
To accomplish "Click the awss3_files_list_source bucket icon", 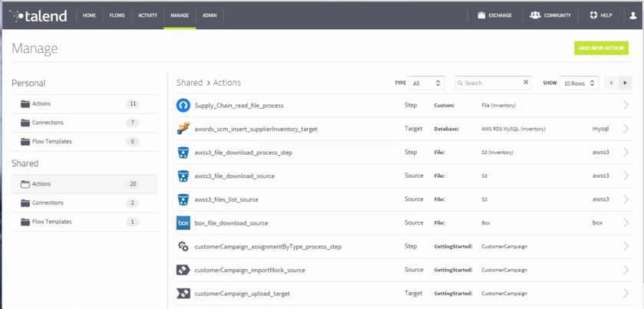I will coord(183,199).
